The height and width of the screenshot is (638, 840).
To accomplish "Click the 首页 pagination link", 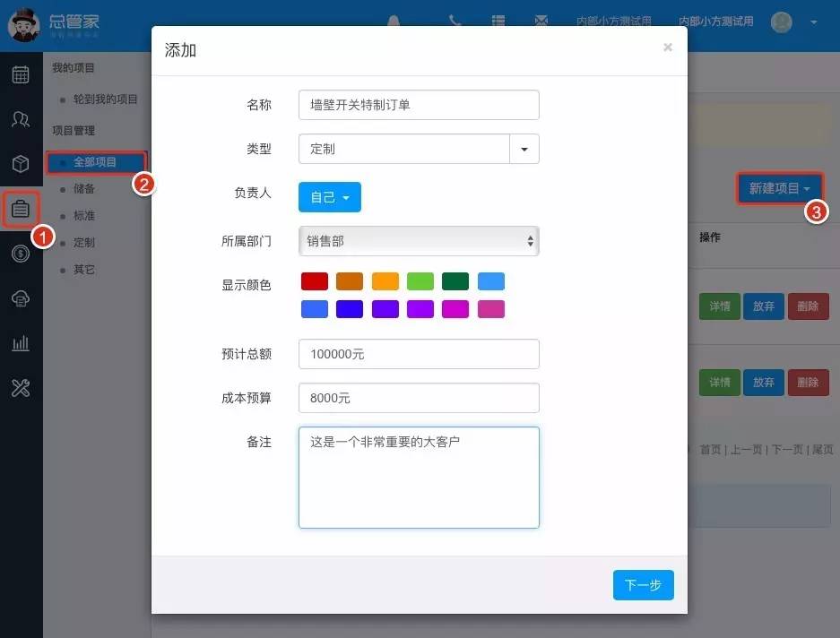I will click(x=713, y=450).
